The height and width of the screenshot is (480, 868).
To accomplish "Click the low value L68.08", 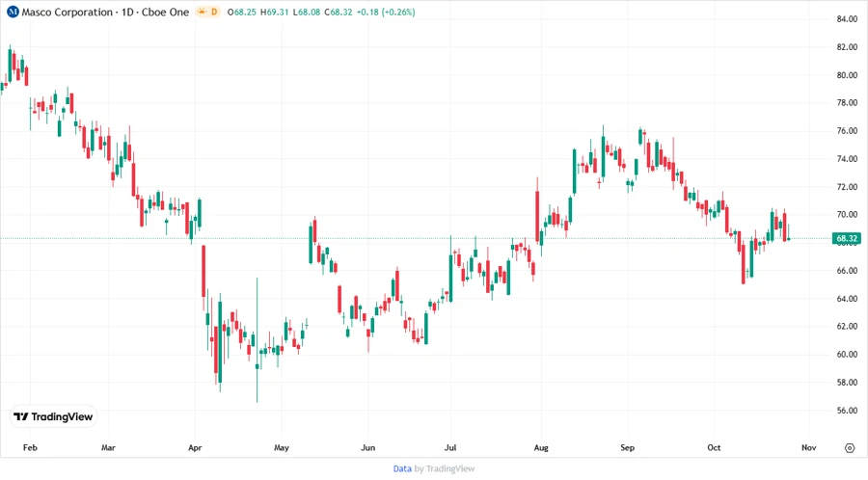I will [x=307, y=12].
